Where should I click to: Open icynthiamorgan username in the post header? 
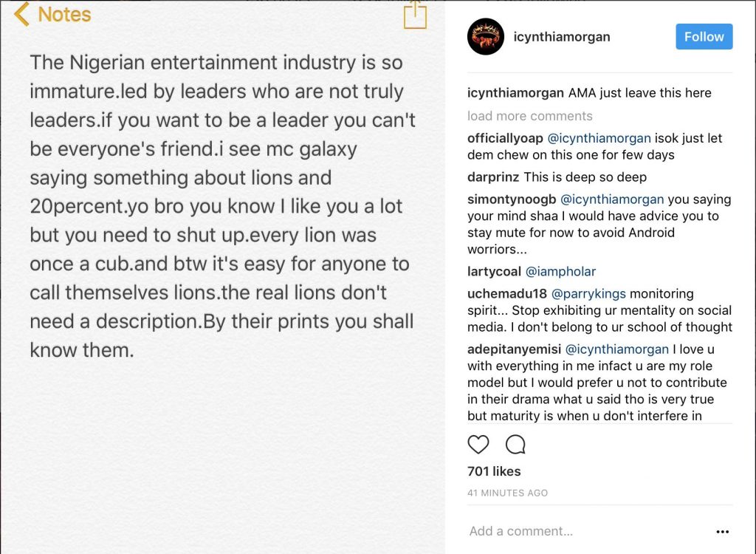pos(562,37)
